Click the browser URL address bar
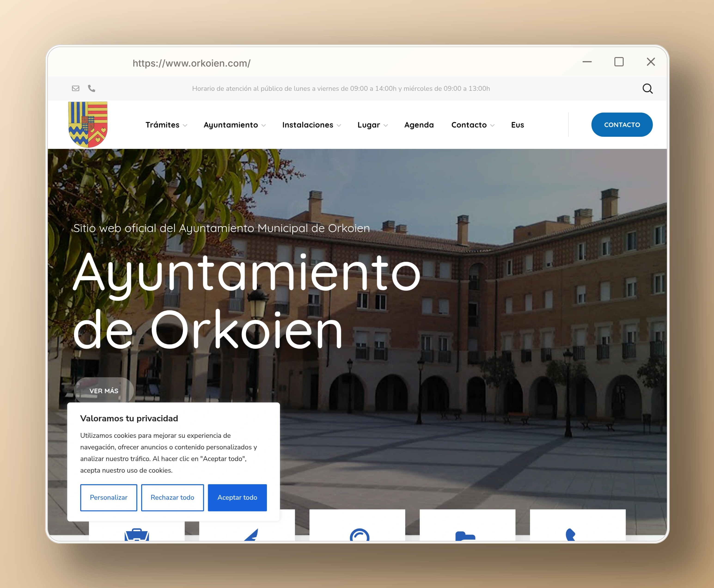The width and height of the screenshot is (714, 588). 192,63
